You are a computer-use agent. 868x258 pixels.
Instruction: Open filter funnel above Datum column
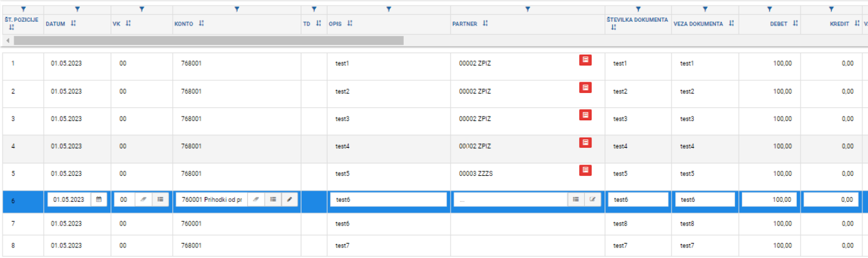[77, 9]
